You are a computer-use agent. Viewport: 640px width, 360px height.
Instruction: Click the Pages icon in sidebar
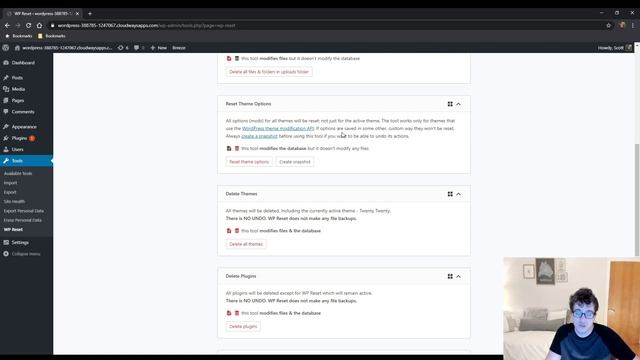6,100
